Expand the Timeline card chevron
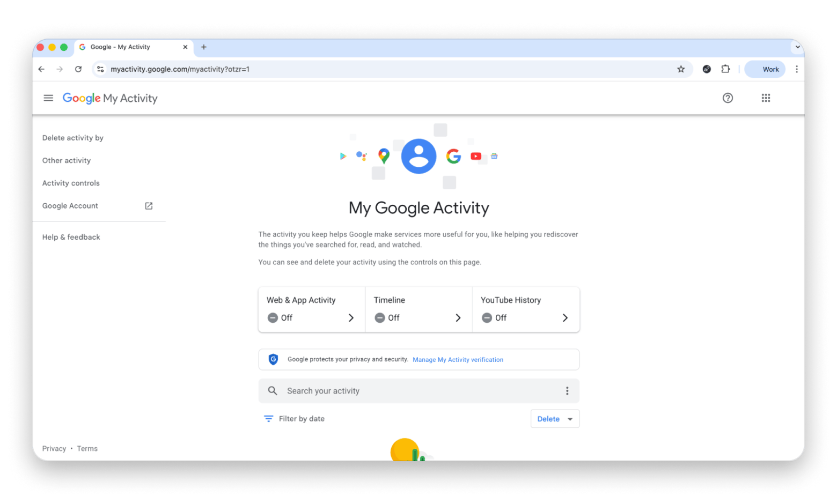Image resolution: width=837 pixels, height=504 pixels. pyautogui.click(x=458, y=317)
